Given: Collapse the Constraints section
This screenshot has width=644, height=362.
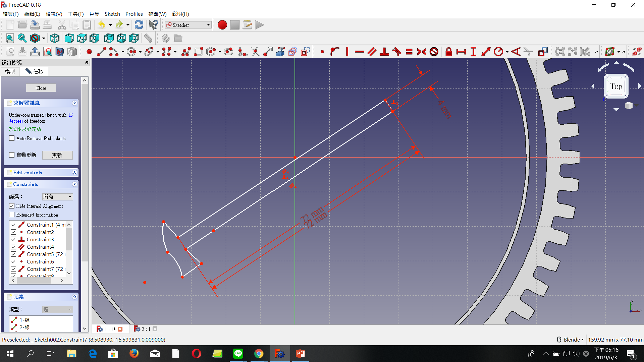Looking at the screenshot, I should click(74, 184).
